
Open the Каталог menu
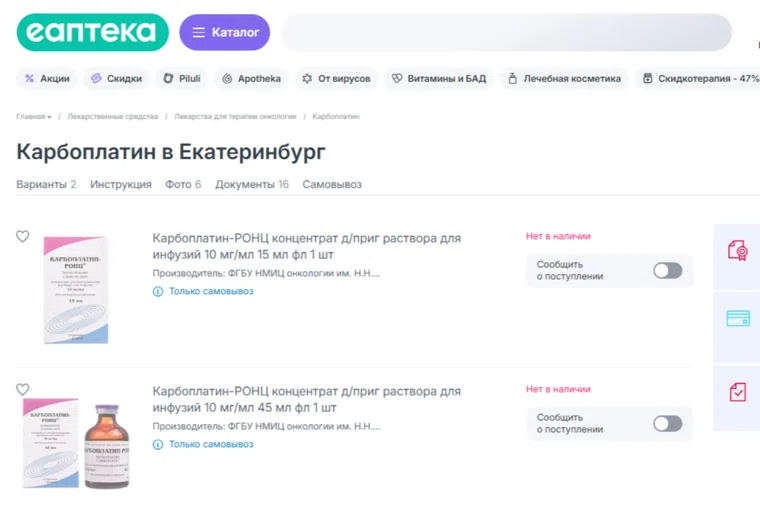click(225, 32)
